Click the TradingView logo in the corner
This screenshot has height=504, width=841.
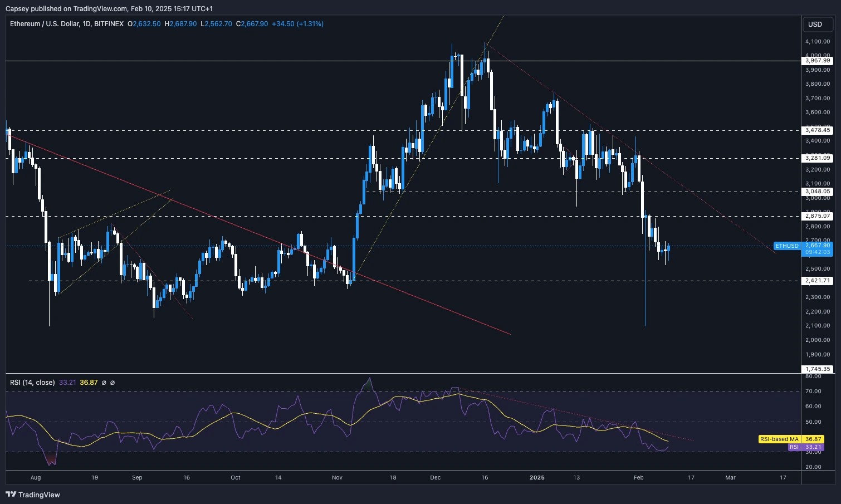click(x=33, y=495)
